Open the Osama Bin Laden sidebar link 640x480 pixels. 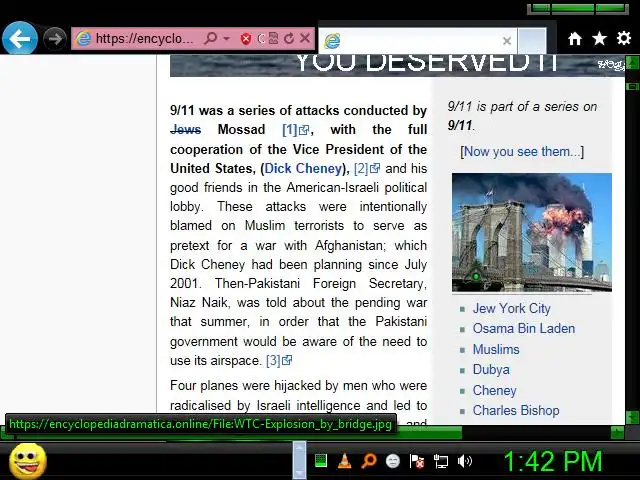(524, 329)
